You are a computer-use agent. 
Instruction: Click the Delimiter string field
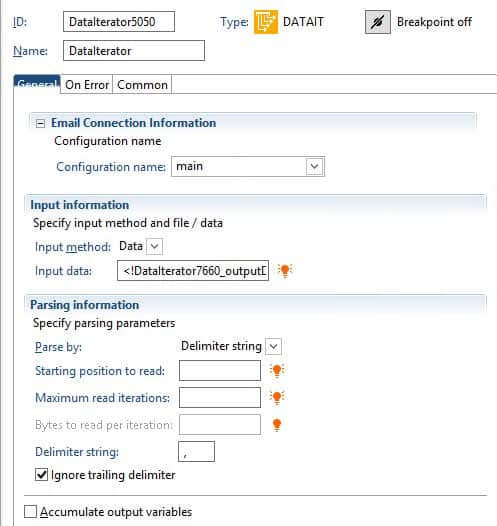[197, 452]
